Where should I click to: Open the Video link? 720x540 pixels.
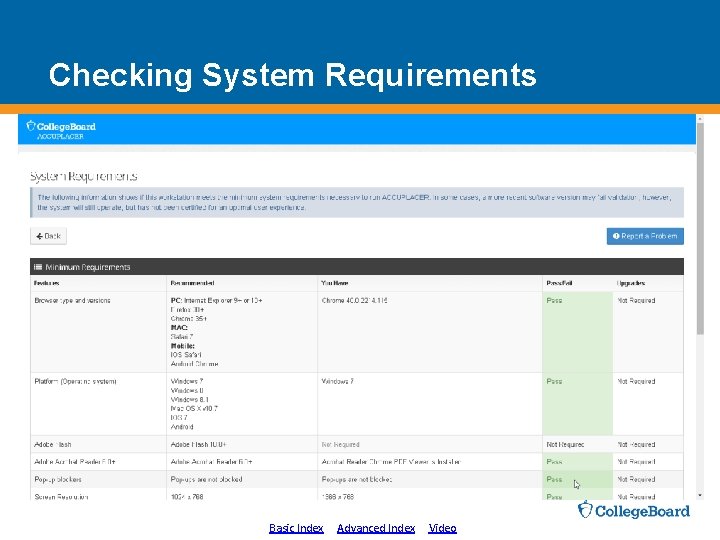[442, 528]
